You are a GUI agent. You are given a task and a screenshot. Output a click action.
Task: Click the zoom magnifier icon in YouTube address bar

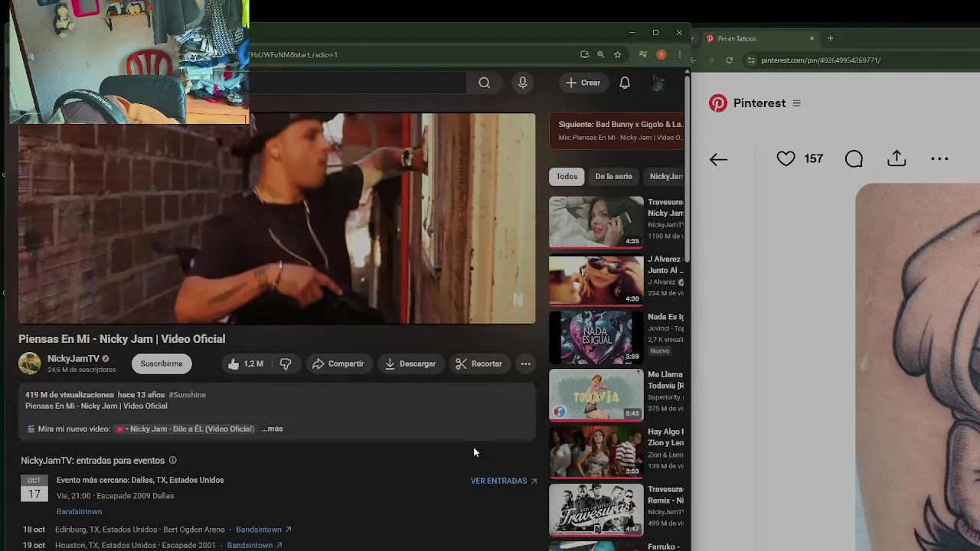[x=601, y=54]
